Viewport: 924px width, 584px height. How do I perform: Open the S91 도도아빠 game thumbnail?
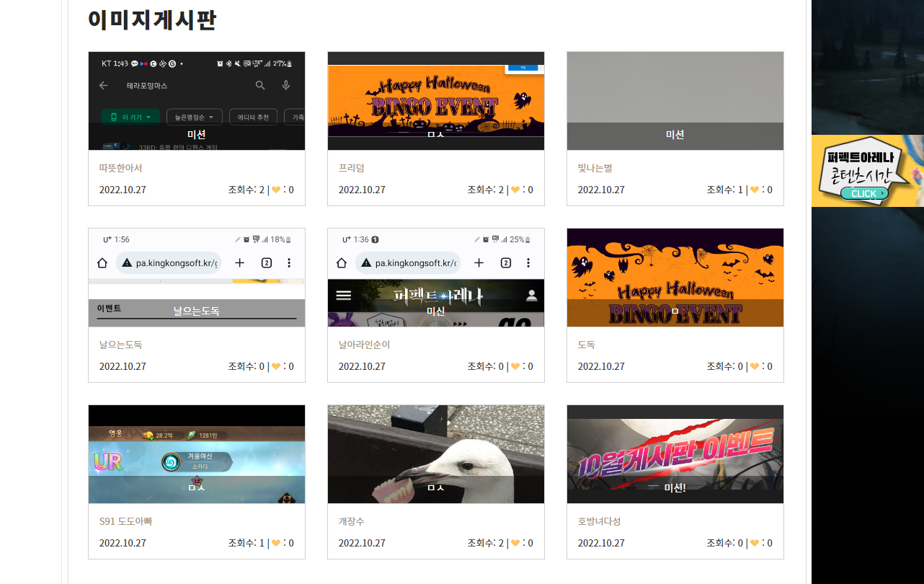(197, 454)
